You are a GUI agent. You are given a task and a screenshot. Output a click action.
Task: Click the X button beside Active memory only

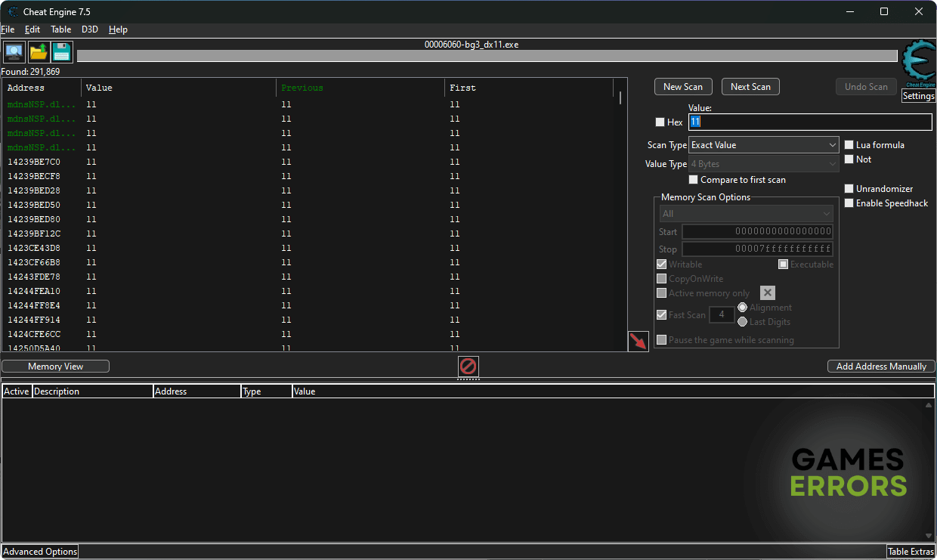coord(767,293)
